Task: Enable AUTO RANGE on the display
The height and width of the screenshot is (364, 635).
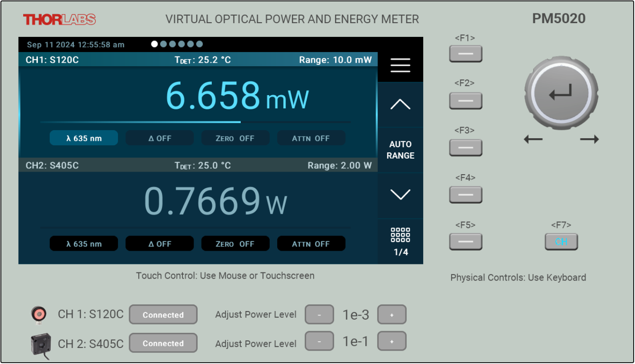Action: coord(400,150)
